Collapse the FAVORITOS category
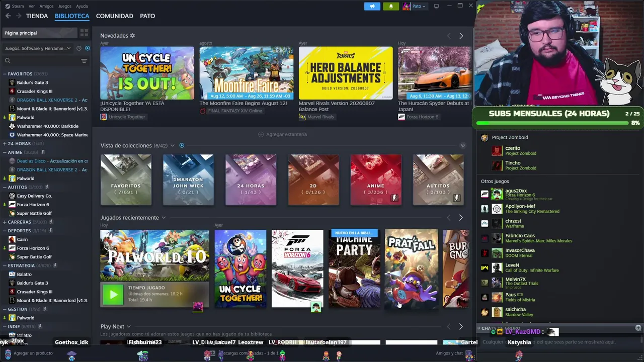The width and height of the screenshot is (644, 362). click(5, 74)
